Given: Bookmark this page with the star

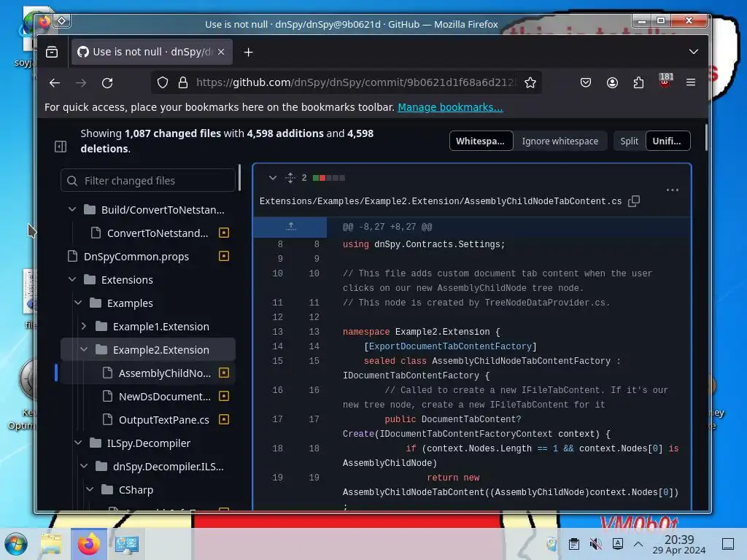Looking at the screenshot, I should coord(530,83).
